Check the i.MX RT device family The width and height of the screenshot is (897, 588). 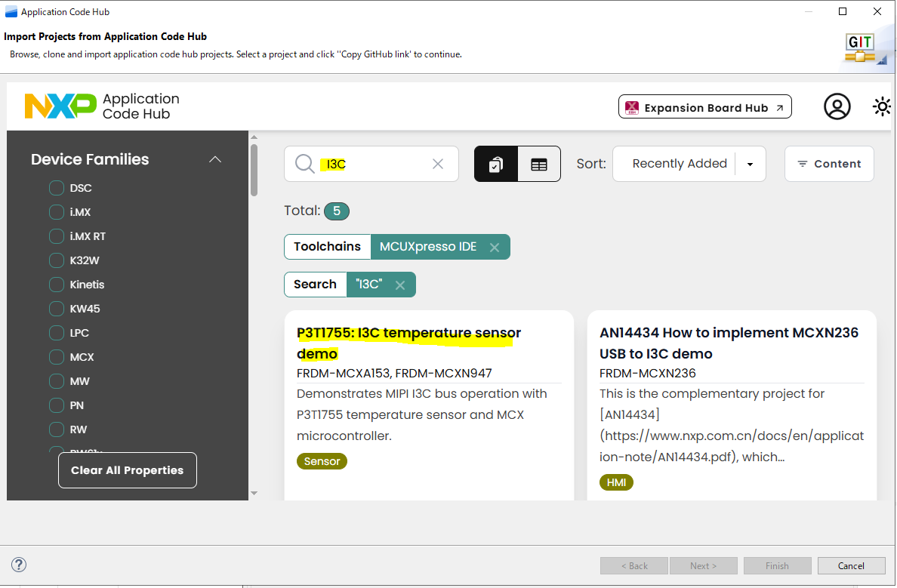(x=57, y=236)
